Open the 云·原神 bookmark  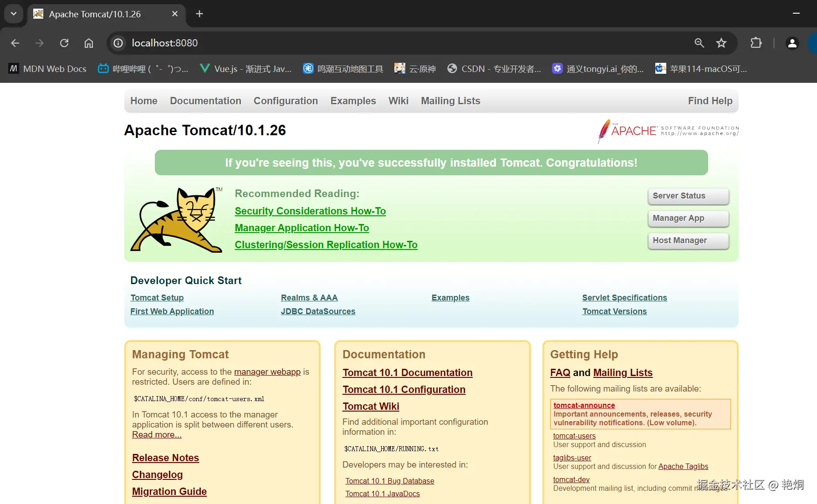(415, 69)
